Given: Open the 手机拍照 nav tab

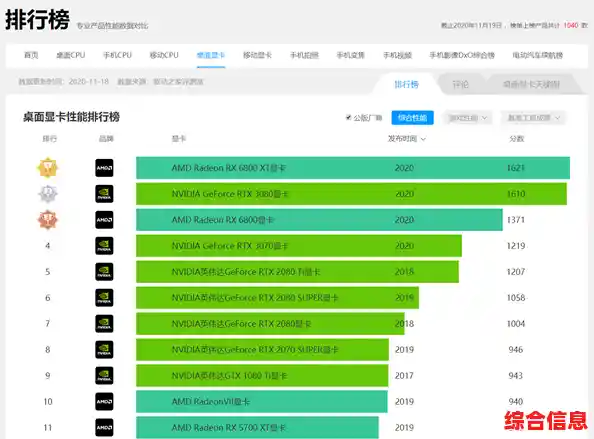Looking at the screenshot, I should pyautogui.click(x=304, y=55).
